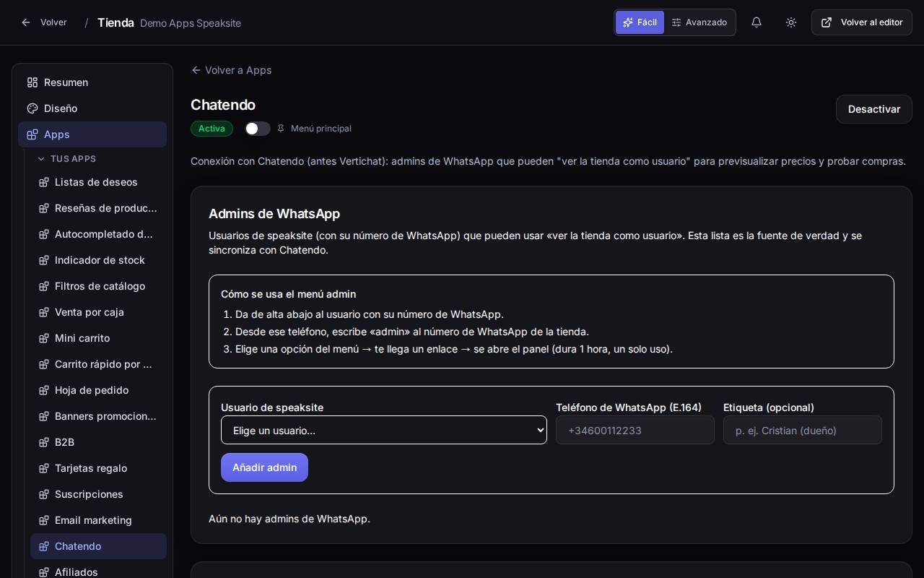Click Volver al editor button
The width and height of the screenshot is (924, 578).
[862, 22]
